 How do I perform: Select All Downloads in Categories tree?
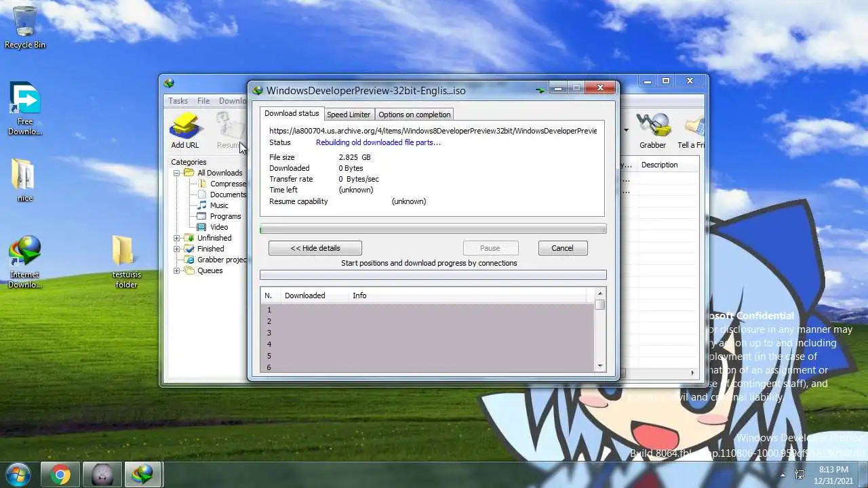click(219, 173)
